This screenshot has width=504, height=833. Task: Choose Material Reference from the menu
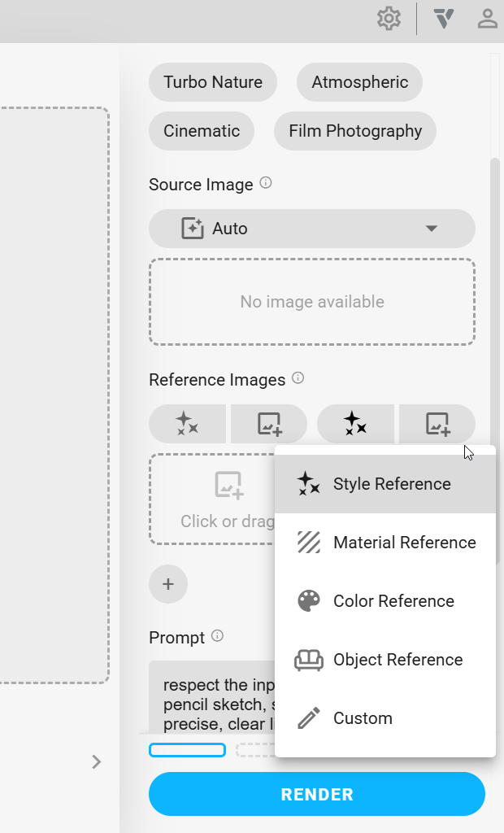pos(385,543)
